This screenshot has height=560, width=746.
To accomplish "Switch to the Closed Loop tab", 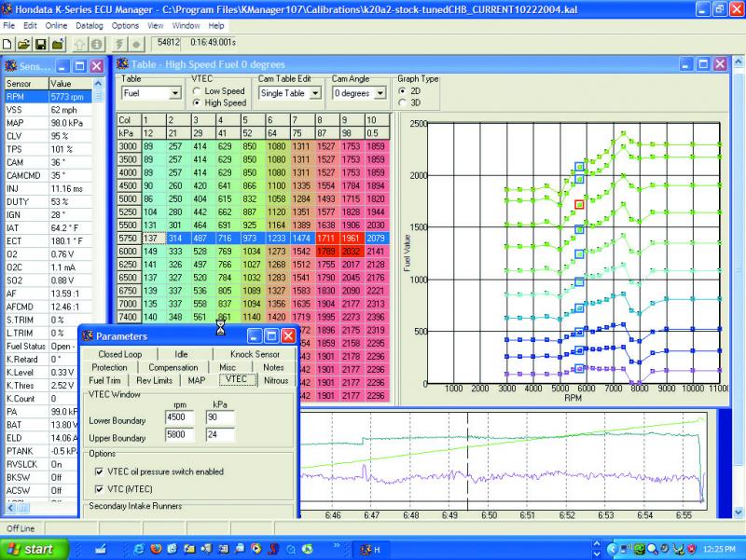I will coord(120,354).
